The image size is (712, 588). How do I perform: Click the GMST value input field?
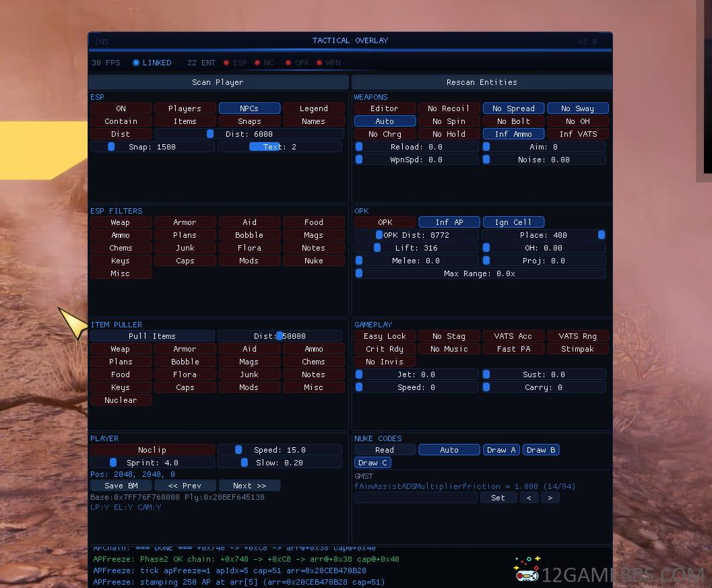click(416, 498)
